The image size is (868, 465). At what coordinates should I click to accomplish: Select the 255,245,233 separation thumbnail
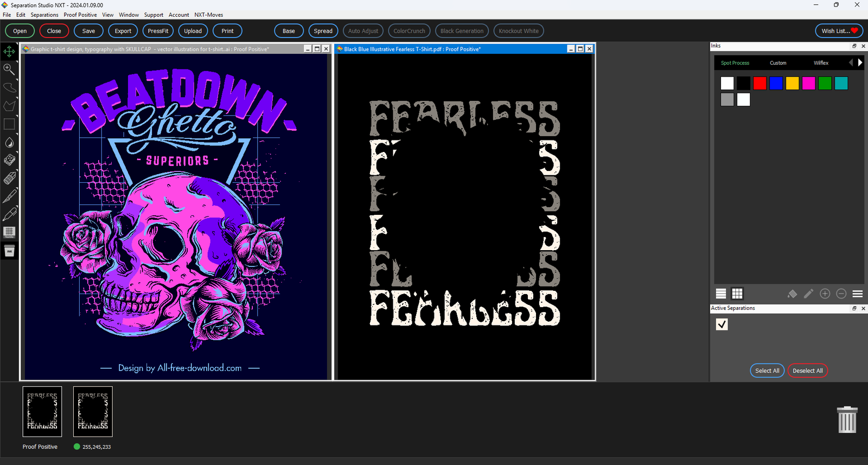(93, 412)
